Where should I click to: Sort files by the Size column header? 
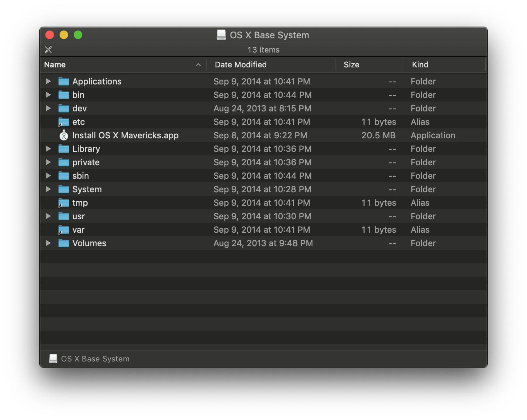click(x=370, y=65)
